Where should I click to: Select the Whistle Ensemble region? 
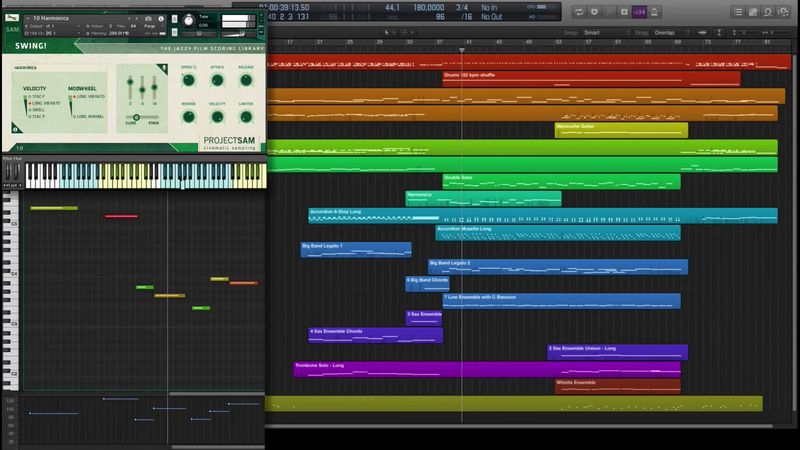coord(617,386)
